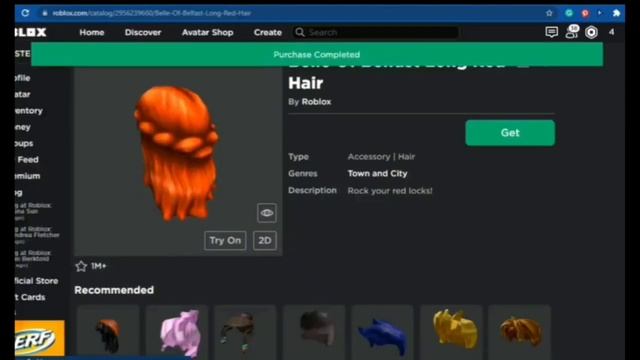Open the recommended black and orange hair item
The width and height of the screenshot is (640, 360).
[x=108, y=333]
